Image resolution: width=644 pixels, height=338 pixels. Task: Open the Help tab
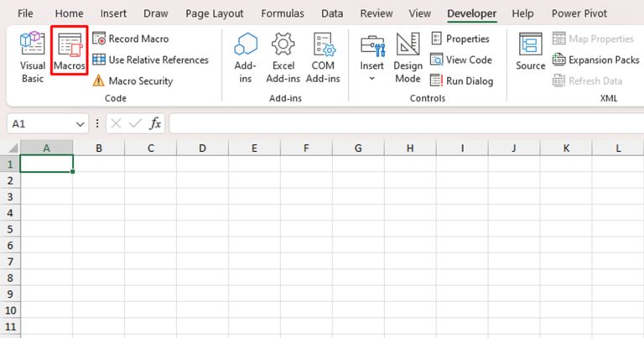522,13
